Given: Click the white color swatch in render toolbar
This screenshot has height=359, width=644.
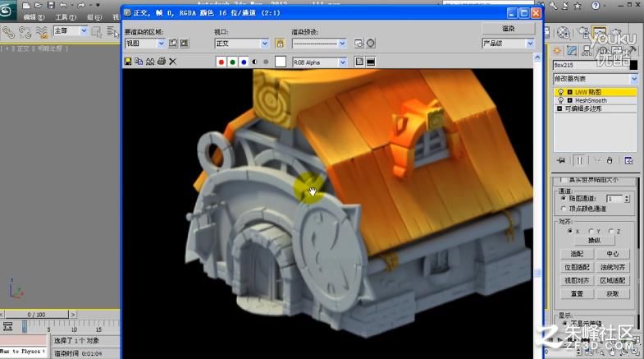Looking at the screenshot, I should (x=280, y=62).
